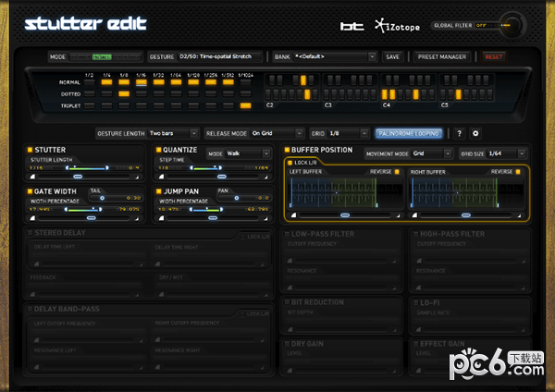Click the Jump Pan Pan slider
Image resolution: width=555 pixels, height=392 pixels.
[237, 198]
